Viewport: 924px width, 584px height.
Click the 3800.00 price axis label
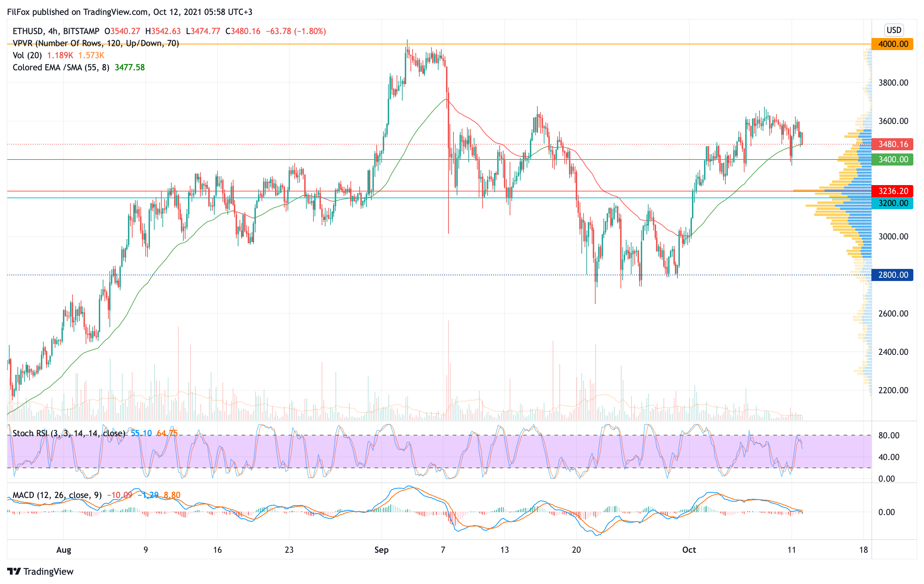893,83
